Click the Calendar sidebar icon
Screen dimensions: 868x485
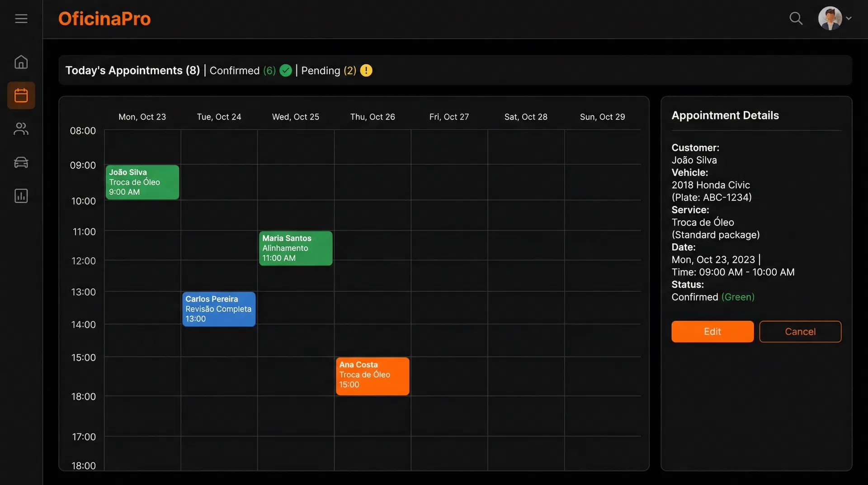[x=21, y=95]
